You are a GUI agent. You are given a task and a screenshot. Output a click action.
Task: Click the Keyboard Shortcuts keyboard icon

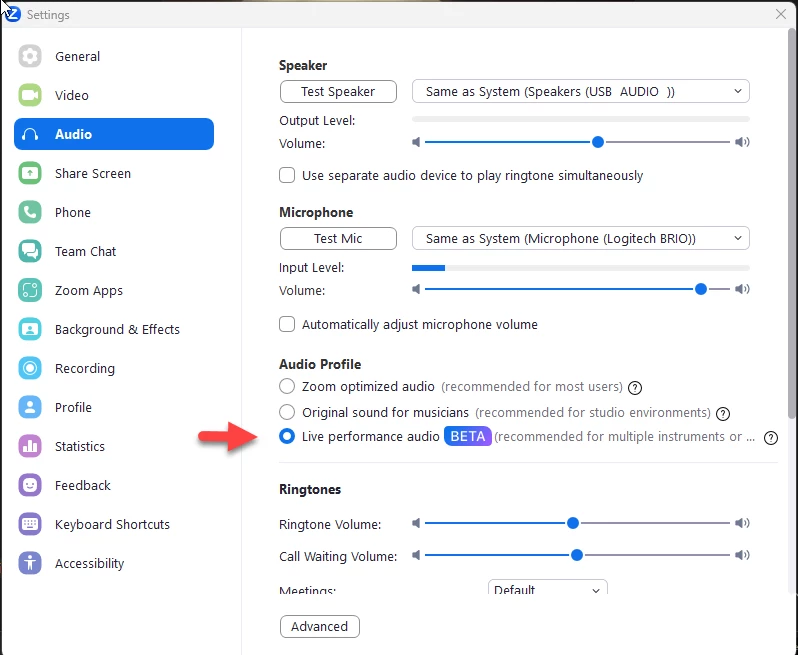(x=30, y=524)
